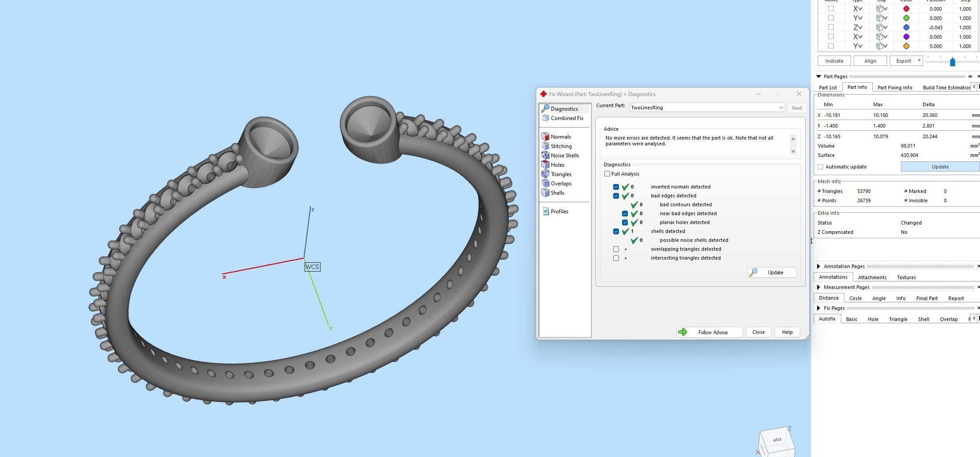Click the Close button in Fix Wizard

click(x=758, y=332)
